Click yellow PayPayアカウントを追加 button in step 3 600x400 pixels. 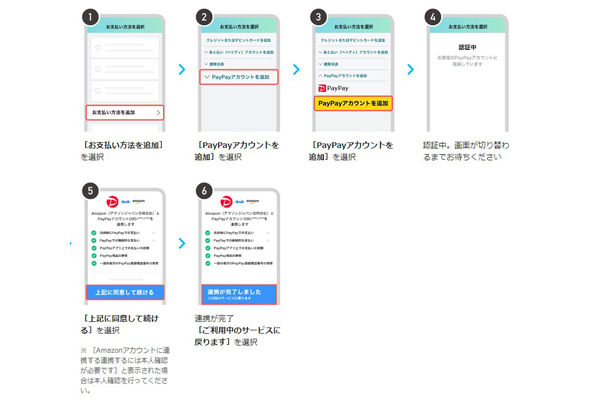tap(353, 103)
